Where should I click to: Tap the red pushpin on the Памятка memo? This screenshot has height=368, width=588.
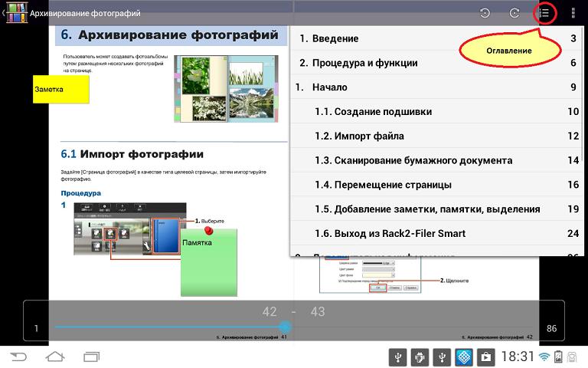point(209,230)
